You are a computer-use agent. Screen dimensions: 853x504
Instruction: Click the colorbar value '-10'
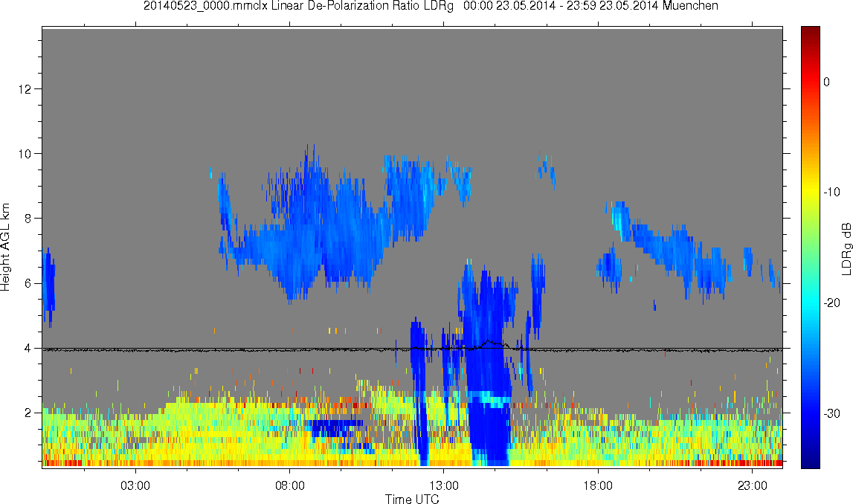point(831,193)
